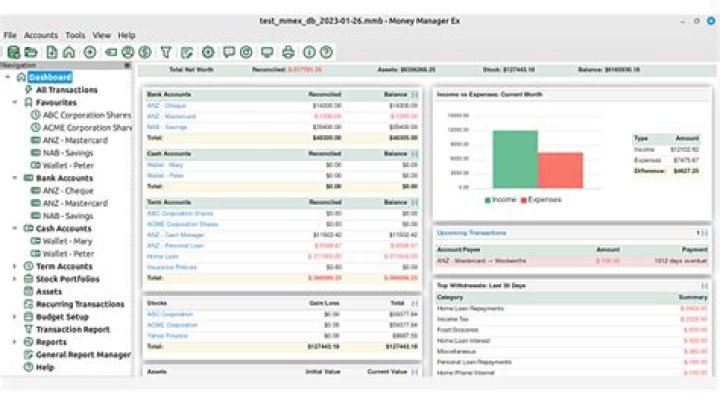Click the All Transactions tree icon

tap(28, 90)
